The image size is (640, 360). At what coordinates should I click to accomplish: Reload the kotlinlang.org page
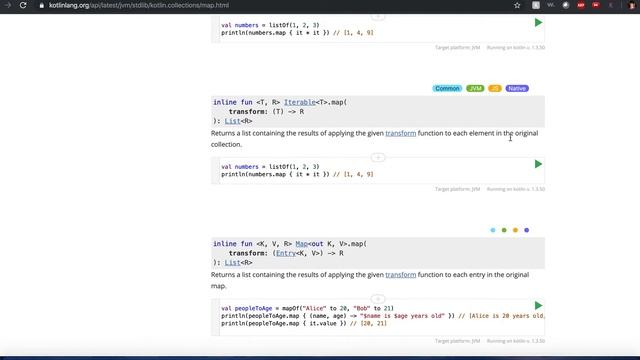(x=23, y=5)
